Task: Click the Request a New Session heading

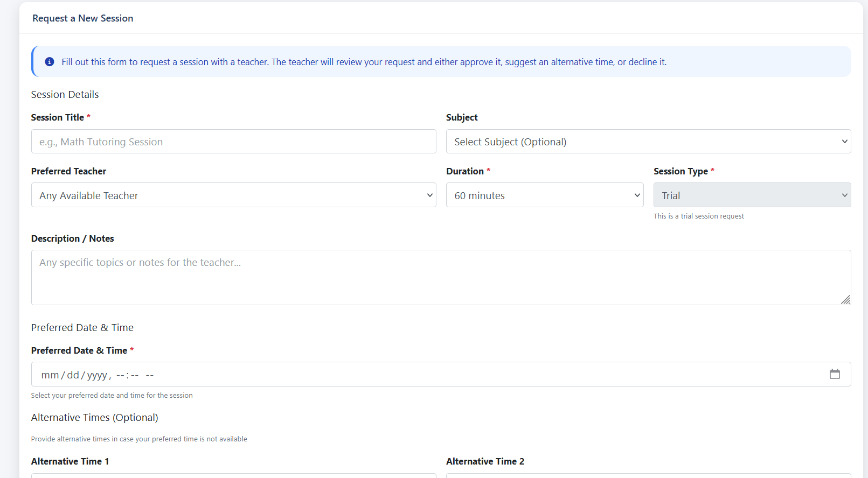Action: (x=82, y=18)
